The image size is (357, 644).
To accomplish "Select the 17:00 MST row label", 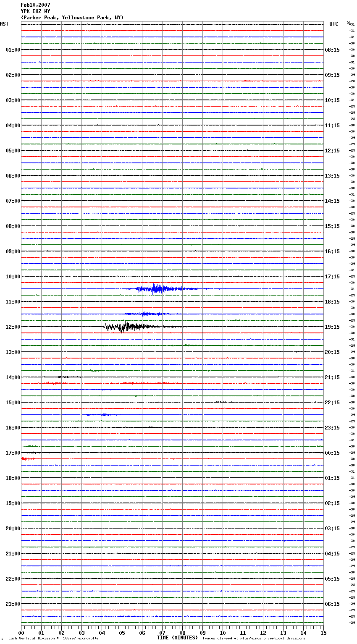I will tap(13, 453).
